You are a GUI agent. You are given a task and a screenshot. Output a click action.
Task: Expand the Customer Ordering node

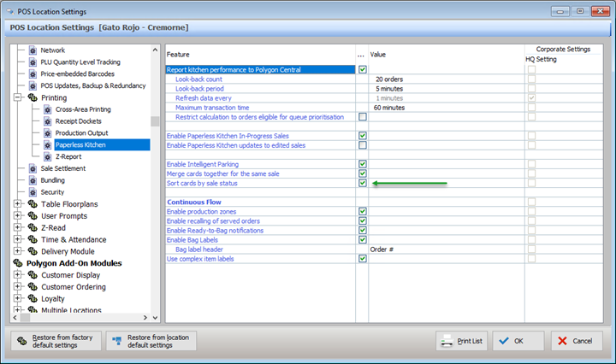coord(19,287)
